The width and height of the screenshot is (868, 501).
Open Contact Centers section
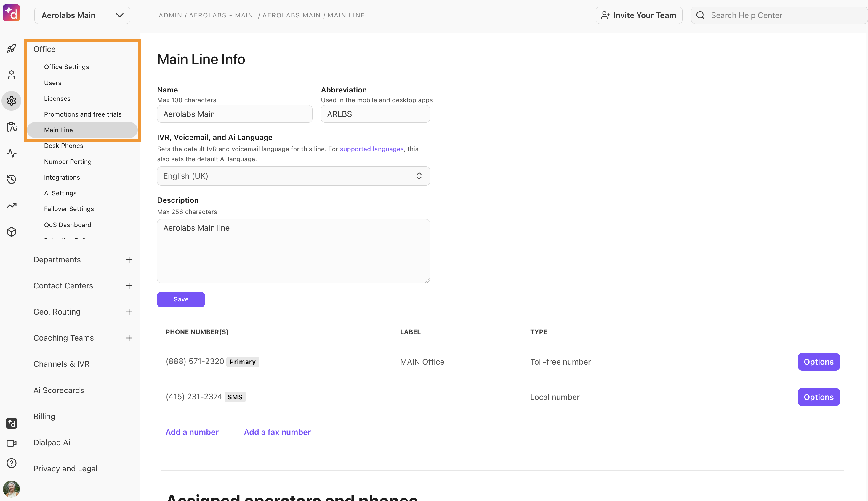click(x=63, y=286)
